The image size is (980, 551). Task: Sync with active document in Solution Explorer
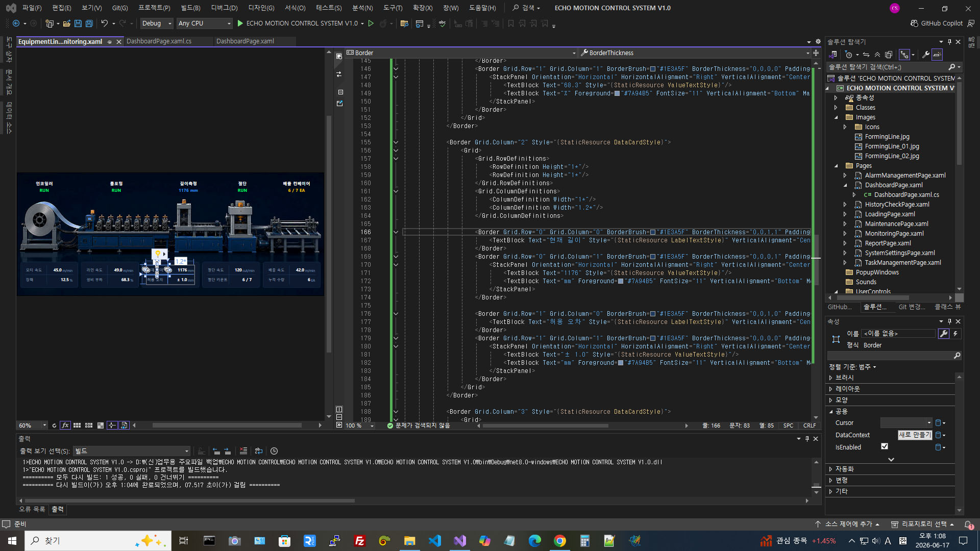tap(866, 55)
